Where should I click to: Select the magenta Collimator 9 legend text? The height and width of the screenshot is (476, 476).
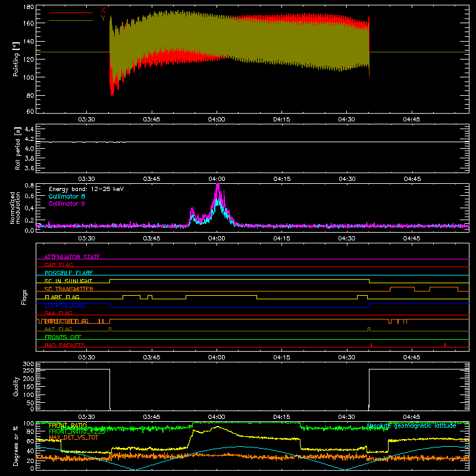[67, 203]
